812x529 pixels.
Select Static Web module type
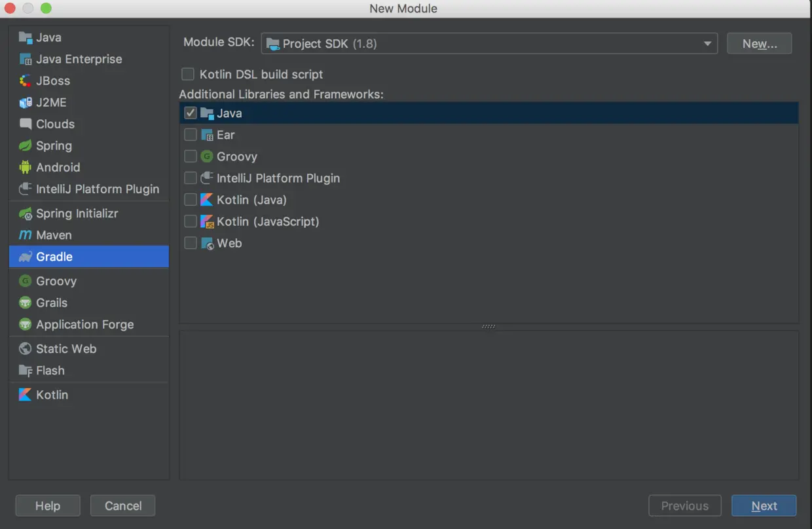coord(88,348)
